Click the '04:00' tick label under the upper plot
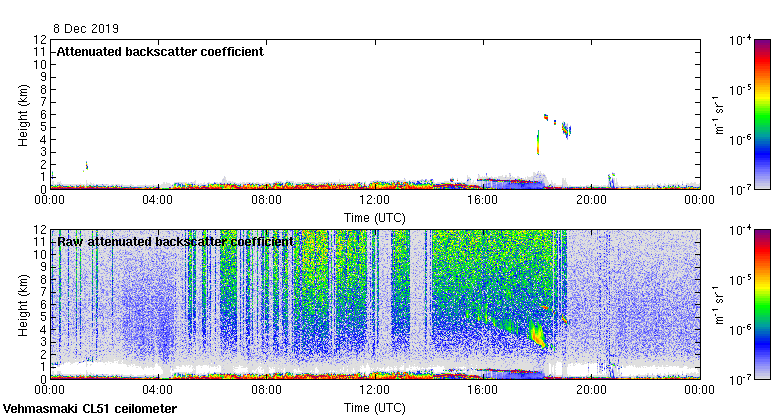This screenshot has width=780, height=420. coord(158,200)
